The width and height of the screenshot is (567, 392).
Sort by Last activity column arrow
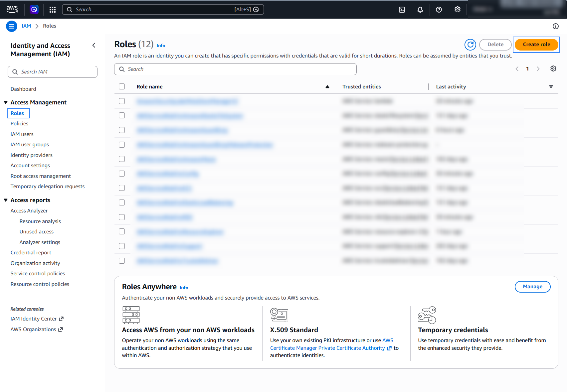tap(551, 87)
